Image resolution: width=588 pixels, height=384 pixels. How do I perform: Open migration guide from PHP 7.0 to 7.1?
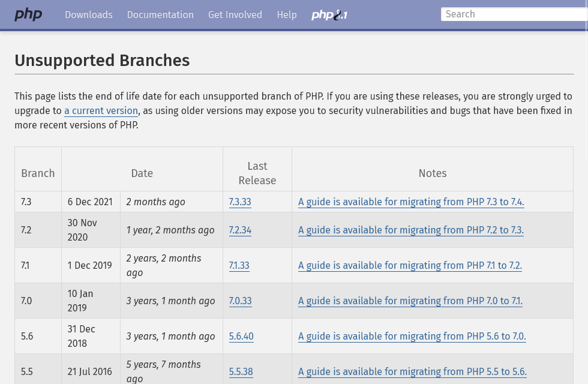[410, 301]
